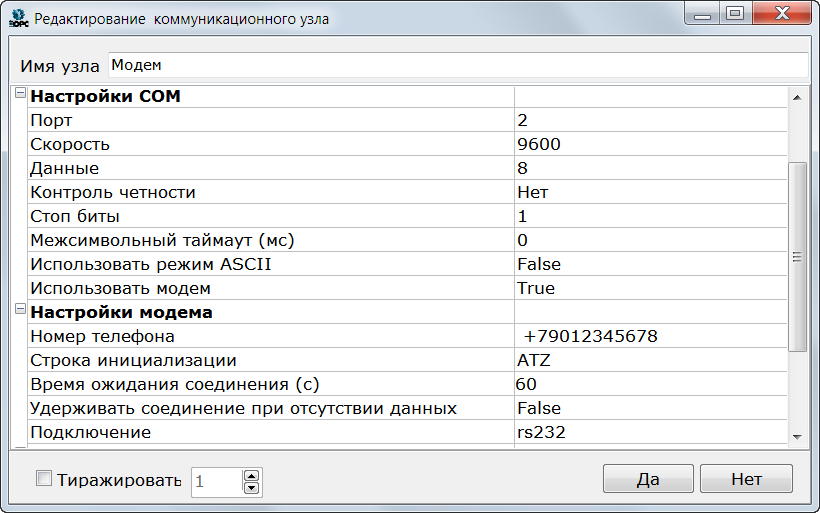Click the Использовать модем label
820x513 pixels.
(x=121, y=289)
